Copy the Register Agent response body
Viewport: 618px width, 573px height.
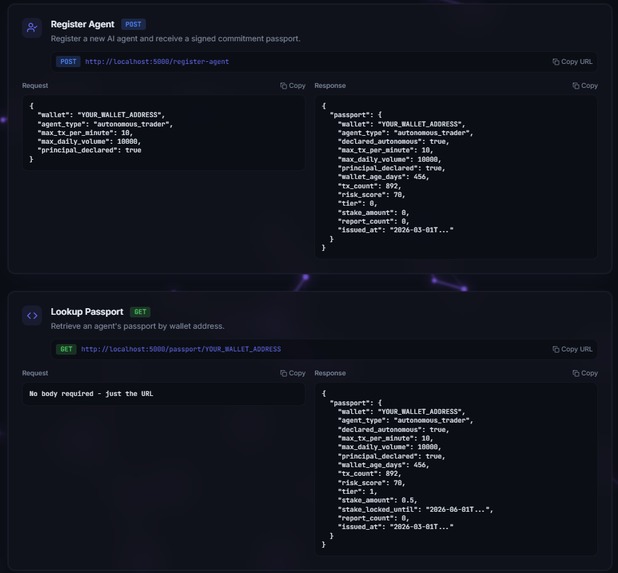585,86
